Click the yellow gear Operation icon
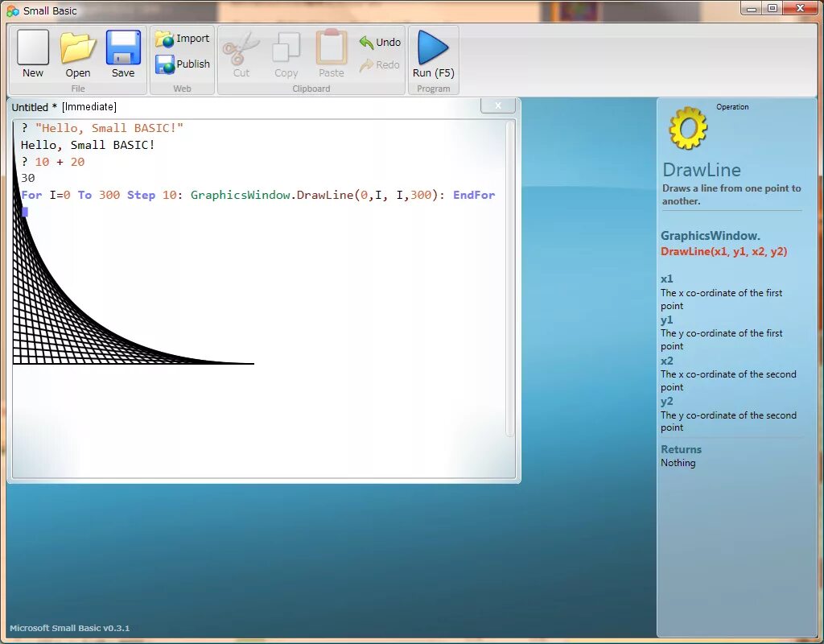Screen dimensions: 824x644 pyautogui.click(x=688, y=128)
